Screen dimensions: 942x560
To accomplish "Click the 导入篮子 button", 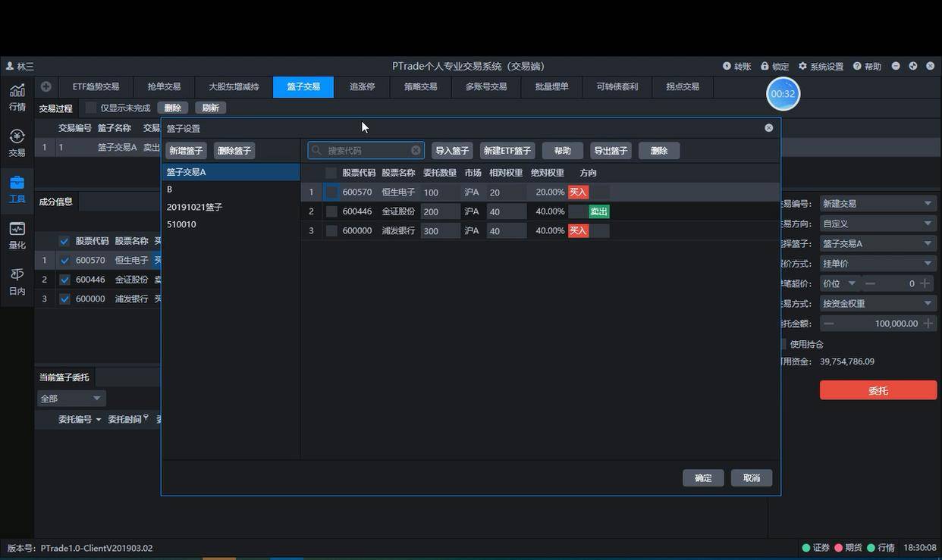I will pos(452,151).
